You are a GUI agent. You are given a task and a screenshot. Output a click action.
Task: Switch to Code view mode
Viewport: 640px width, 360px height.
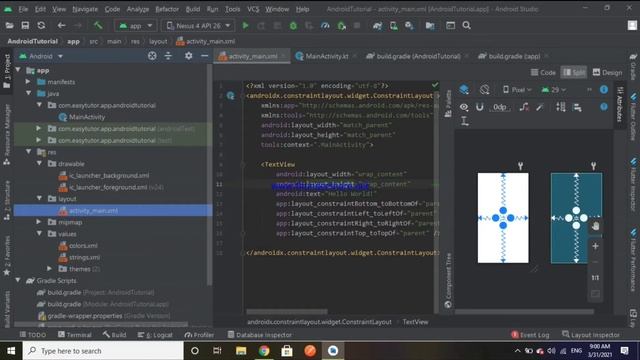543,72
